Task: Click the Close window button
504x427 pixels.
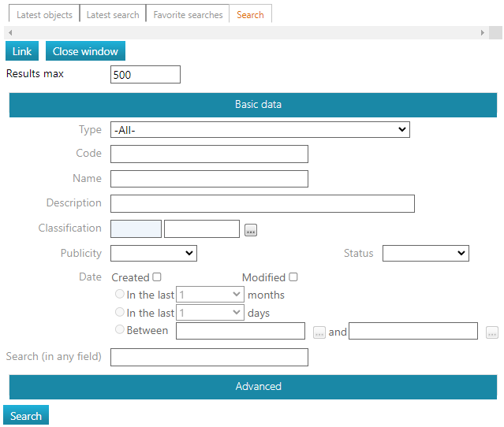Action: click(85, 51)
